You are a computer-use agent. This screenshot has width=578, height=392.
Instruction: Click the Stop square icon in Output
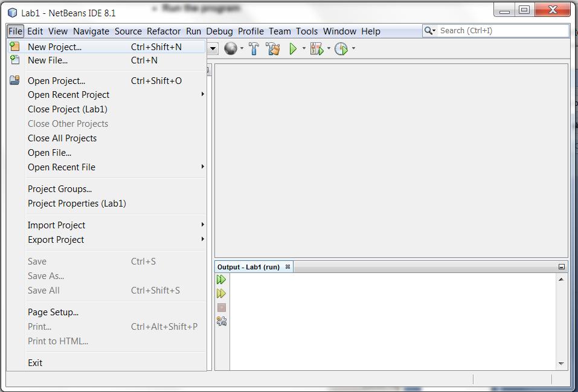tap(221, 307)
